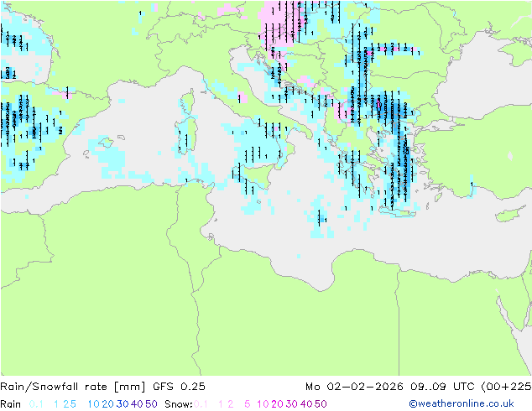Select the Snow 5 legend value
This screenshot has width=532, height=411.
pos(248,404)
